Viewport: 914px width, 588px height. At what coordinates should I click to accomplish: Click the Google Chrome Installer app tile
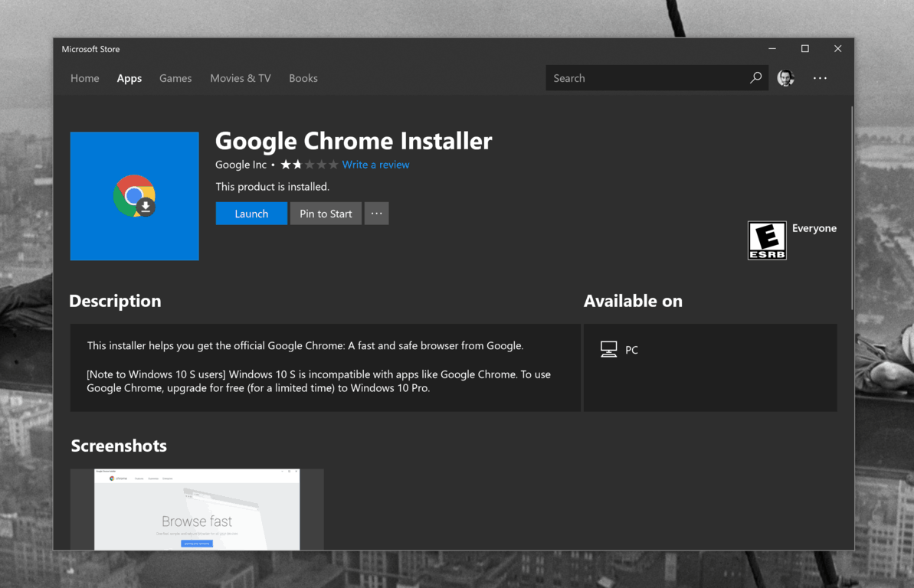point(135,196)
